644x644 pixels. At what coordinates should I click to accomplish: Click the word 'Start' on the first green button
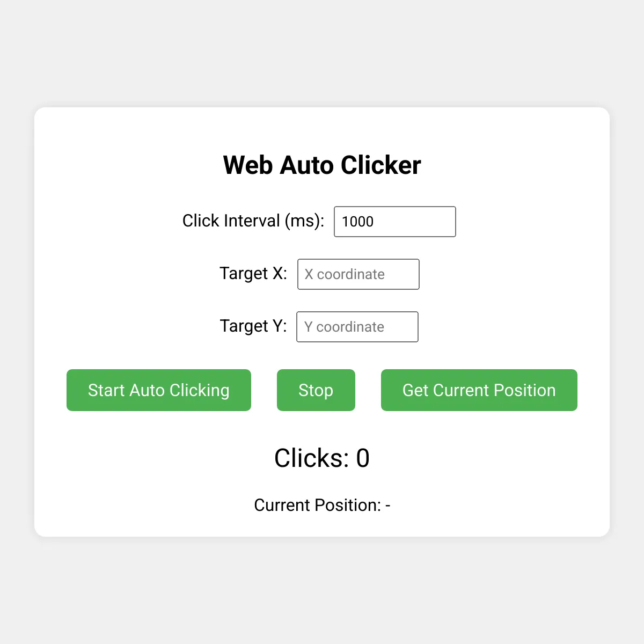(x=106, y=390)
